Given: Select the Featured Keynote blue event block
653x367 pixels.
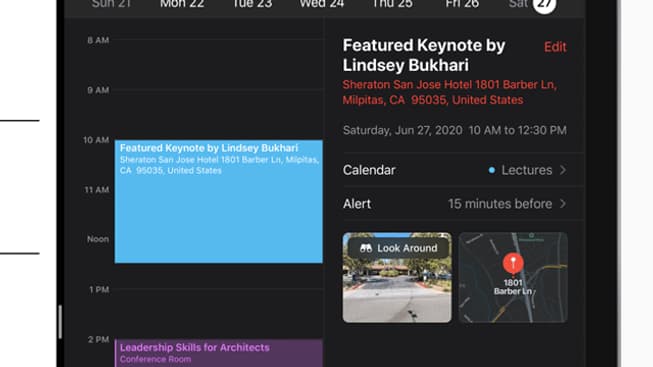Looking at the screenshot, I should point(219,202).
